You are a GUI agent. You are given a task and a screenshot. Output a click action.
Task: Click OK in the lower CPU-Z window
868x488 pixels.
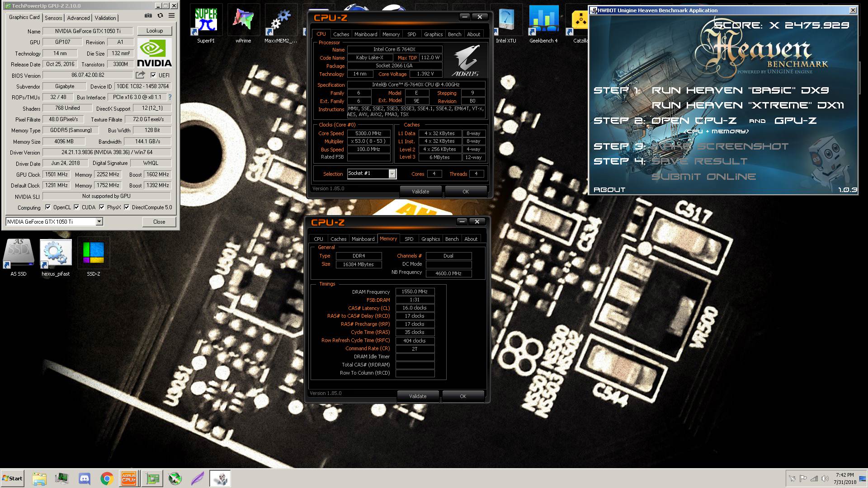tap(463, 396)
